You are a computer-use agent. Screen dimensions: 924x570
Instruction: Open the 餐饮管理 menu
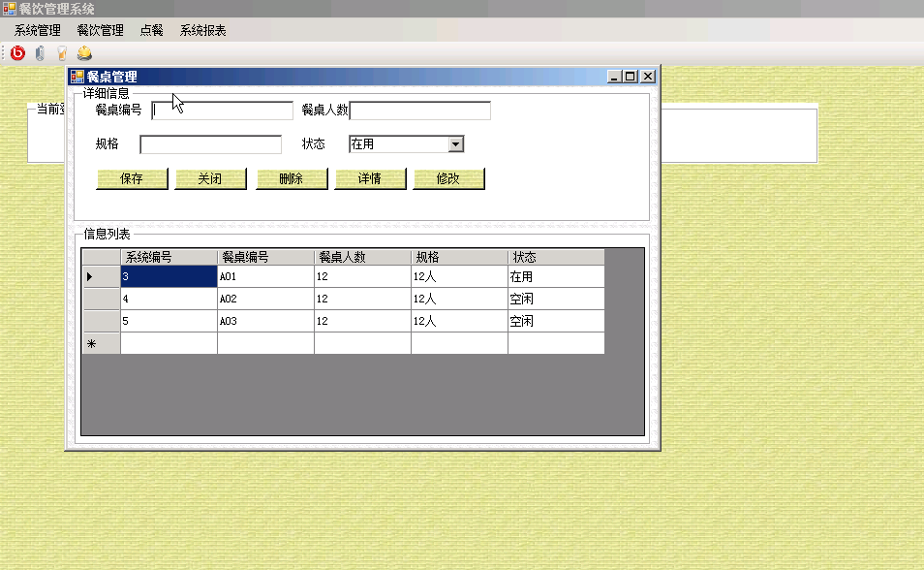[99, 30]
